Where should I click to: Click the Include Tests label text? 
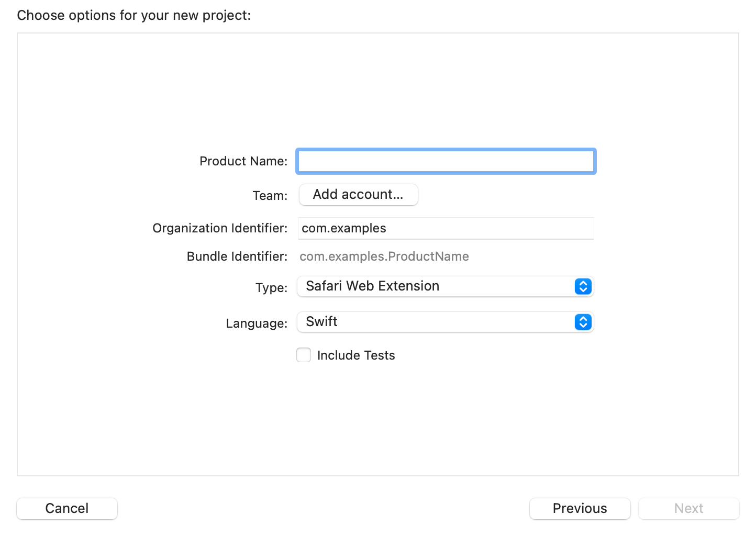click(356, 355)
